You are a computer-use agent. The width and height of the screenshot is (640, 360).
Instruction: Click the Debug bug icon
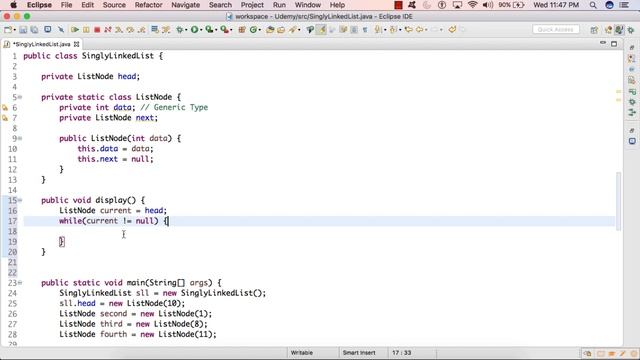[x=180, y=29]
